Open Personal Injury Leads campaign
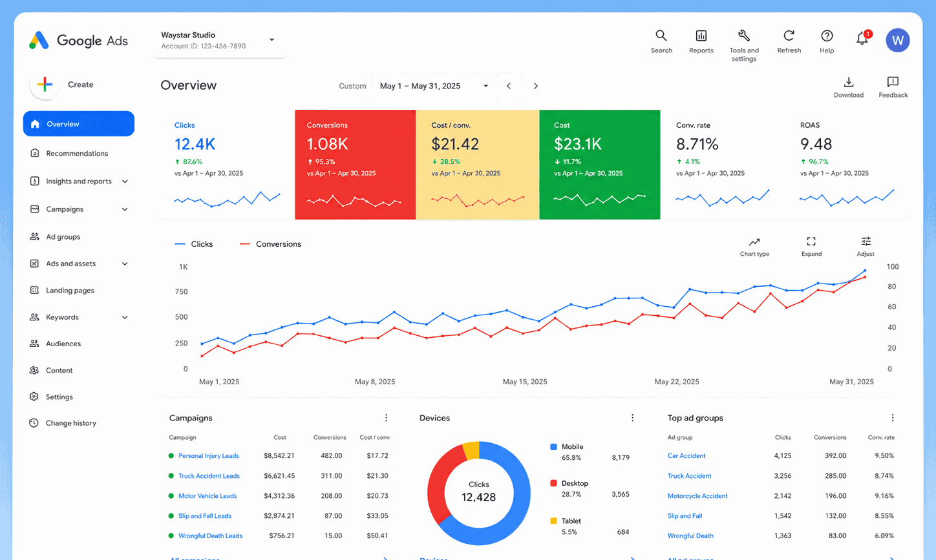936x560 pixels. click(209, 456)
